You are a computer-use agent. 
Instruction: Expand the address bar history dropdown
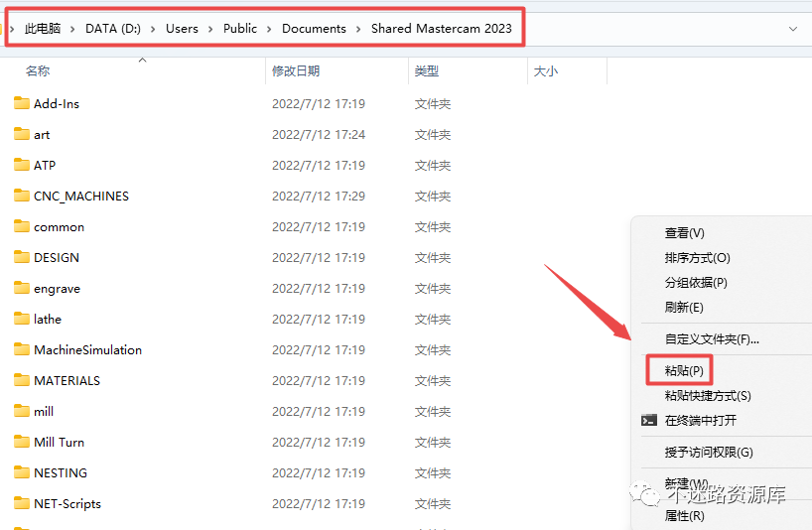coord(793,29)
